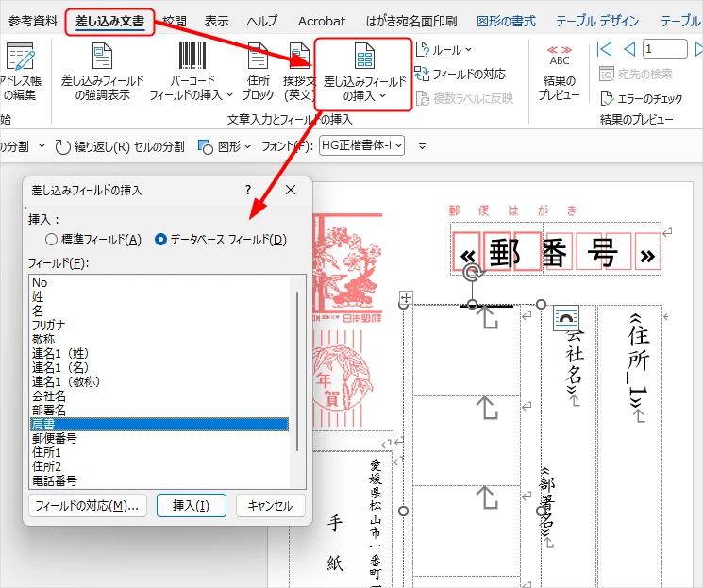Select データベース フィールド(D) radio button
Screen dimensions: 703x588
click(x=221, y=240)
